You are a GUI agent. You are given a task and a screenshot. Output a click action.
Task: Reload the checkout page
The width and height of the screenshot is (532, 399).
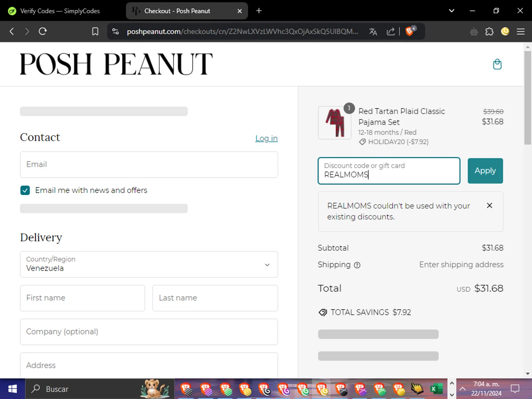43,32
